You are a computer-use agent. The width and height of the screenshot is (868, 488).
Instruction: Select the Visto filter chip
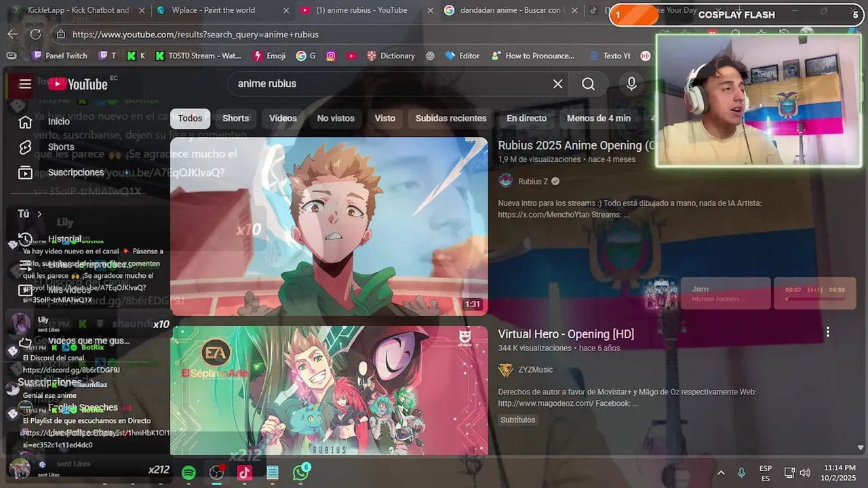point(385,118)
